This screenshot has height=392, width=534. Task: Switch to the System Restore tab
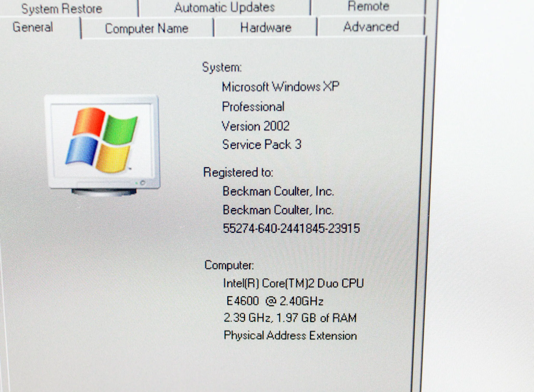[x=62, y=9]
